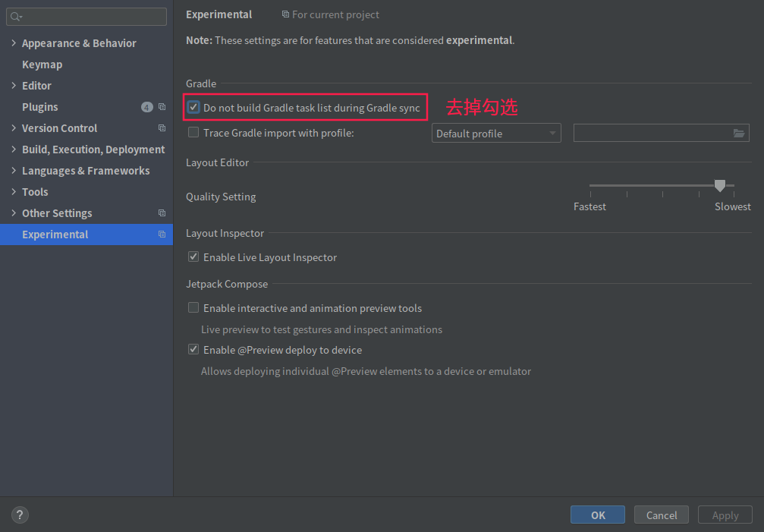Select Languages & Frameworks label
The image size is (764, 532).
pyautogui.click(x=86, y=171)
